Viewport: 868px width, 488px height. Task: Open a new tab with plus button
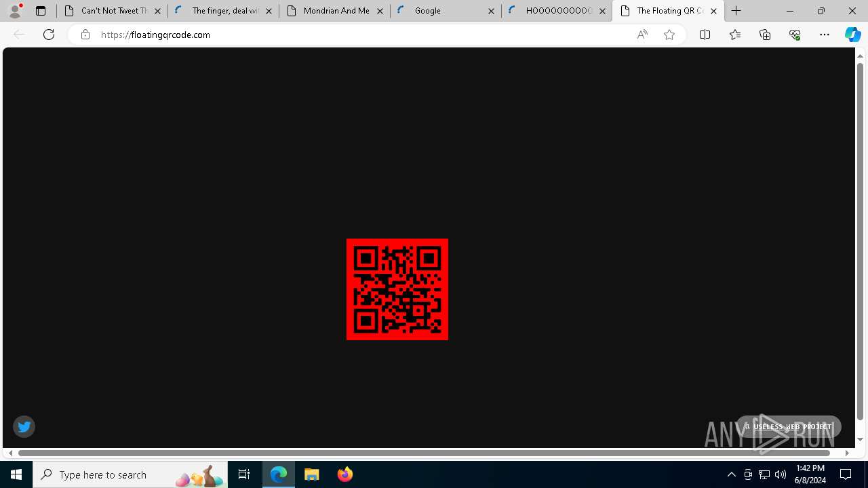click(736, 11)
